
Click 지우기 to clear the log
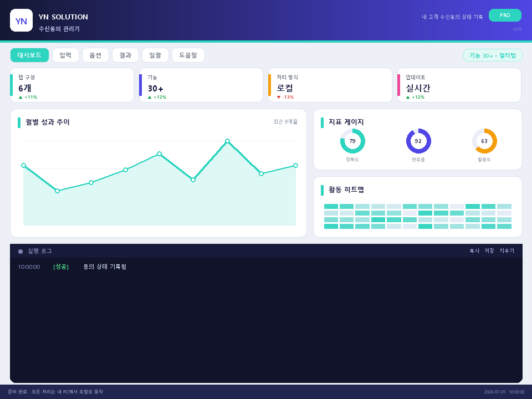[507, 250]
